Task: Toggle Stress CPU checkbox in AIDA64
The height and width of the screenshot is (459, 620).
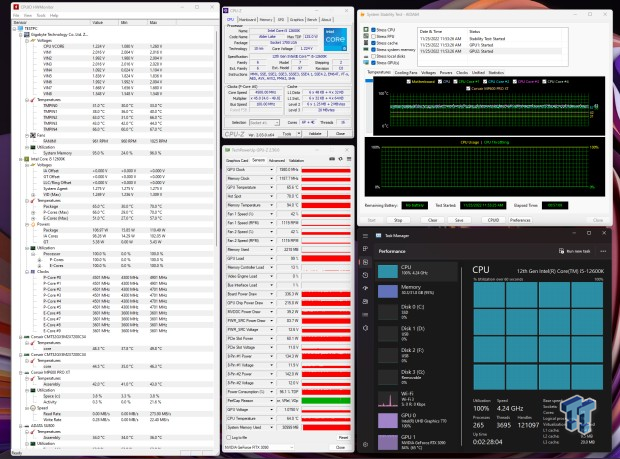Action: pyautogui.click(x=373, y=30)
